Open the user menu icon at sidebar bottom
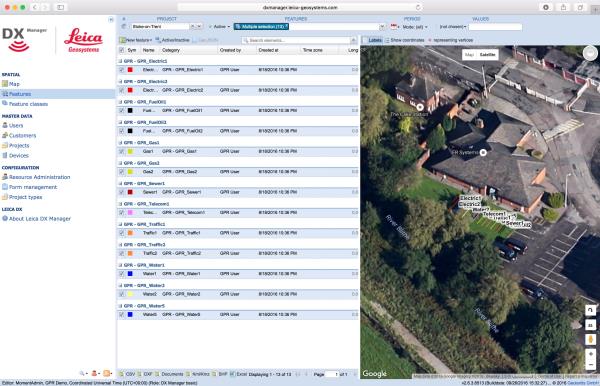This screenshot has width=600, height=386. pyautogui.click(x=95, y=373)
